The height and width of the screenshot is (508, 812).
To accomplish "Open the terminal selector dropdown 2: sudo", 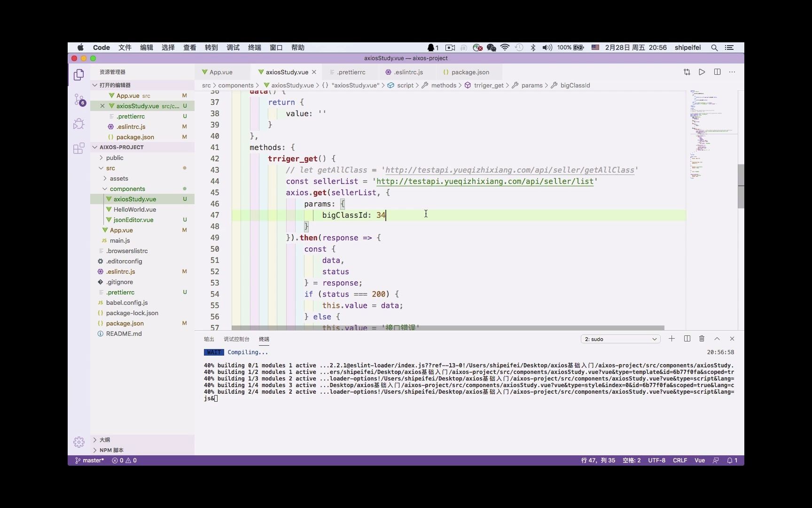I will click(x=620, y=339).
